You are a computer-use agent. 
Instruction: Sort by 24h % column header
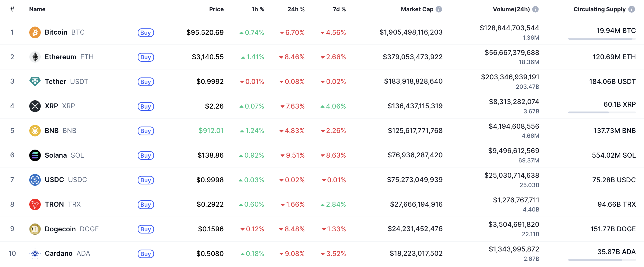[296, 9]
